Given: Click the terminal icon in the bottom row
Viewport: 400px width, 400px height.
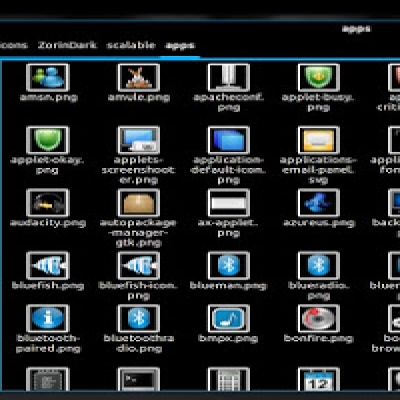Looking at the screenshot, I should 138,379.
